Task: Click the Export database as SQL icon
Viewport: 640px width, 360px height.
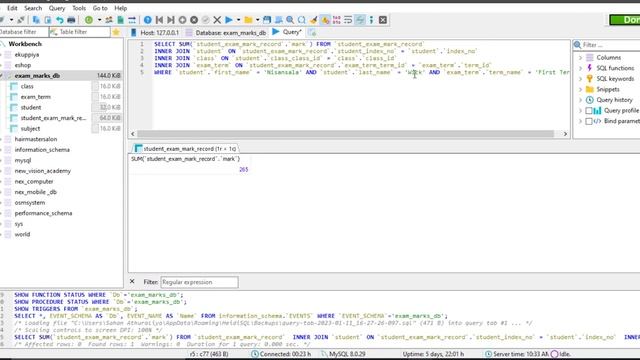Action: (120, 20)
